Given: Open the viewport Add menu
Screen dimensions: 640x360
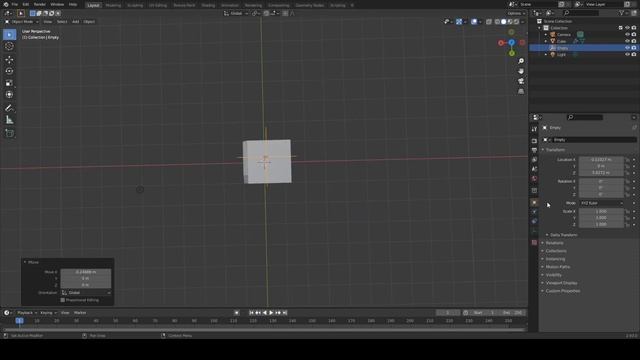Looking at the screenshot, I should point(76,22).
